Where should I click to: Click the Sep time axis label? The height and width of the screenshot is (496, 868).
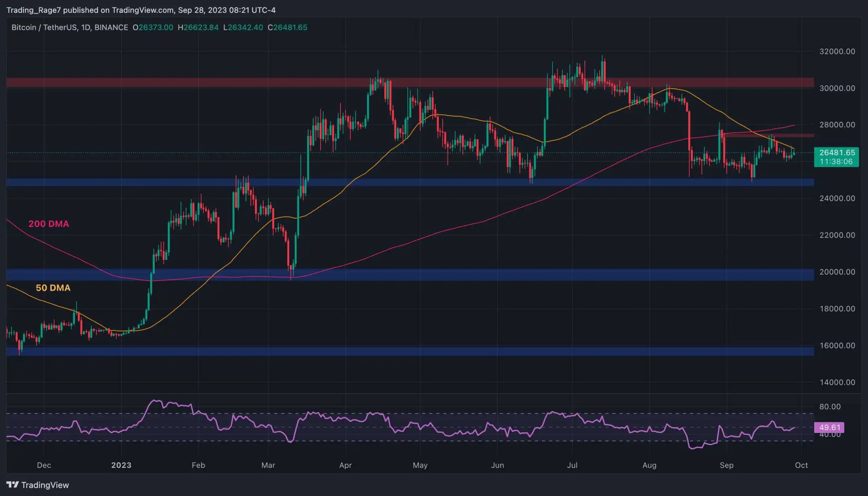click(727, 465)
